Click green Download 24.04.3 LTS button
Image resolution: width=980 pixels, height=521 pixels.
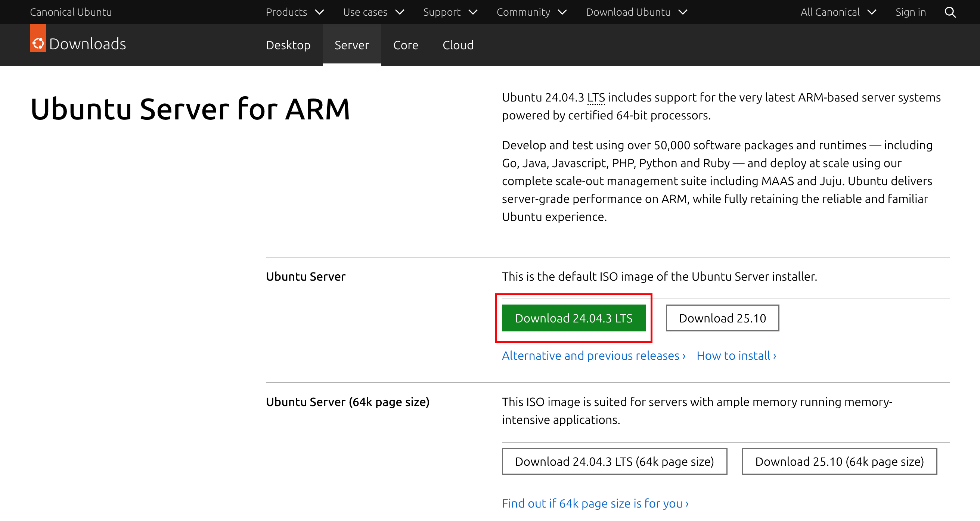tap(573, 318)
